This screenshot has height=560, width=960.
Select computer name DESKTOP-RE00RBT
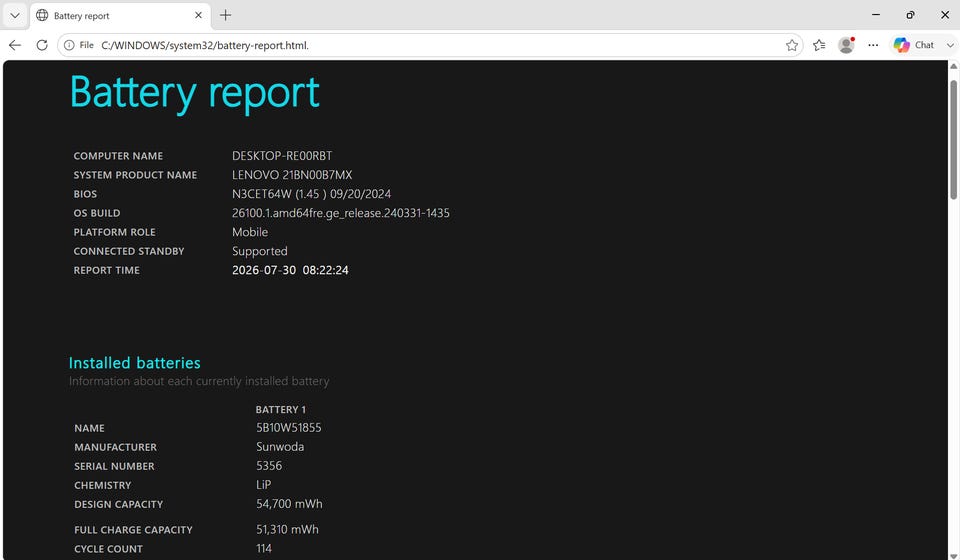coord(282,156)
